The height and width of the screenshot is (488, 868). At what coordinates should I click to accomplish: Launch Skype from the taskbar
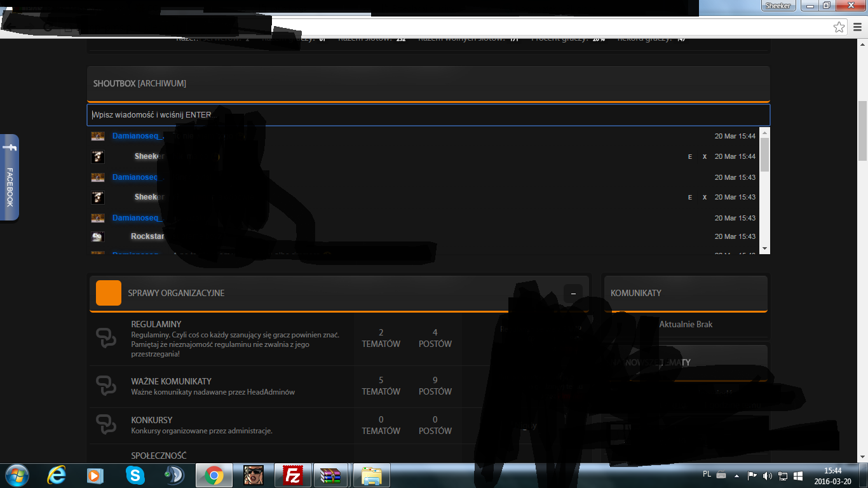click(x=135, y=475)
